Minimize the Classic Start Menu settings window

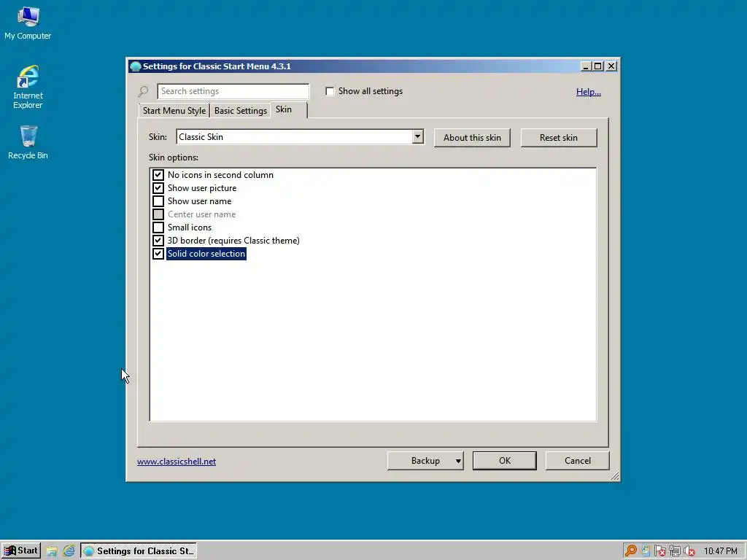[586, 66]
